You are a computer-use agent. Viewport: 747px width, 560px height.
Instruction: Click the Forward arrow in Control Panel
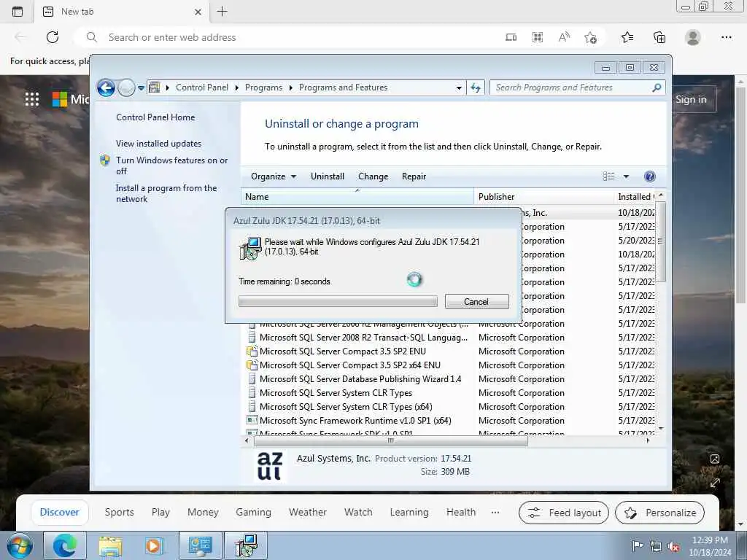coord(126,87)
